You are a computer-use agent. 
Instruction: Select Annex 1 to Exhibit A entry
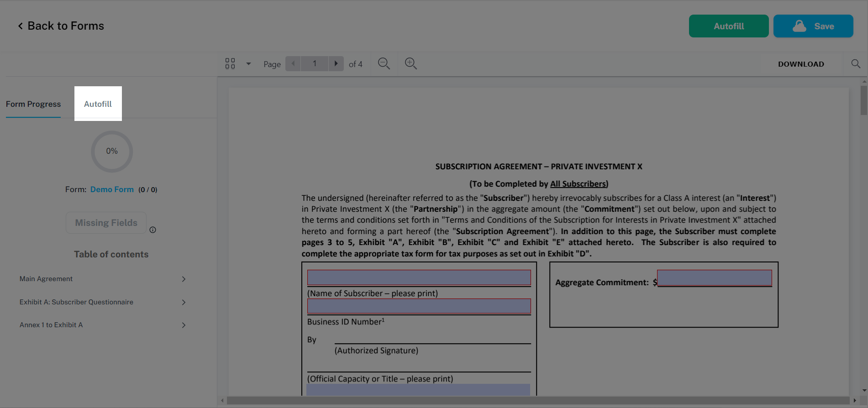click(x=51, y=325)
